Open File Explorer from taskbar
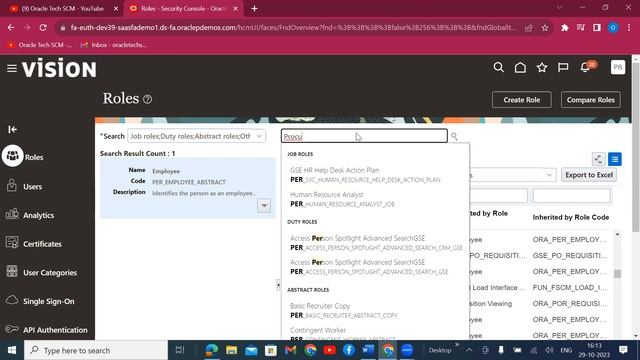Viewport: 640px width, 360px height. (x=231, y=350)
